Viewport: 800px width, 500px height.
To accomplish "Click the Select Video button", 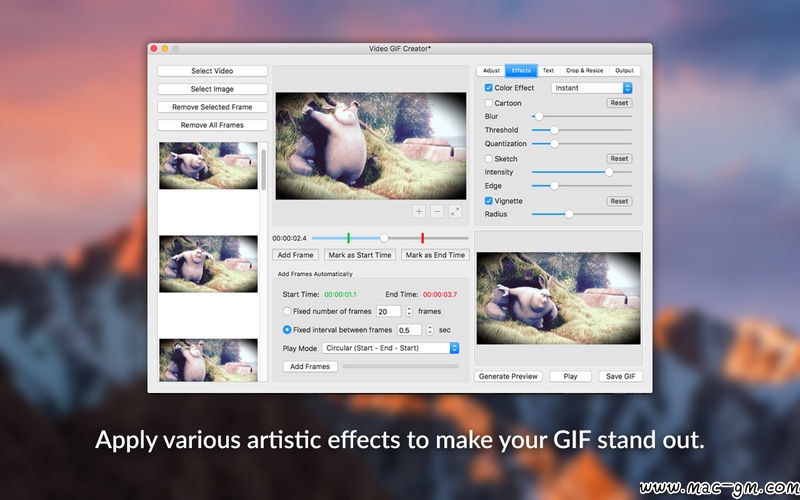I will (x=212, y=71).
